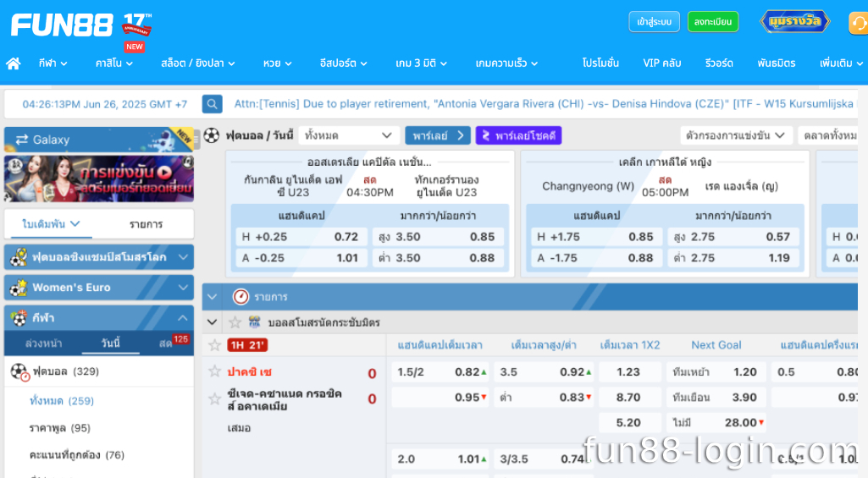Screen dimensions: 868x478
Task: Pick Next Goal ไม่มี odds 28.00
Action: [716, 423]
